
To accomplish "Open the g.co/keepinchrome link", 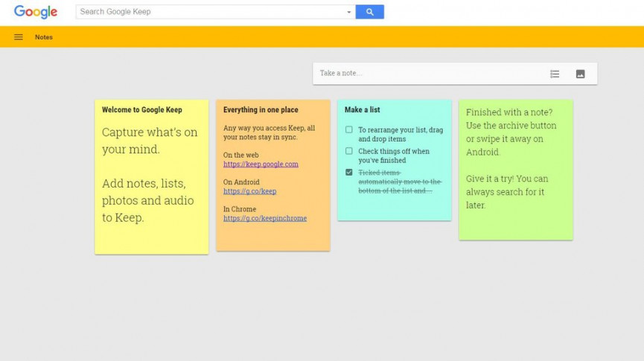I will (x=265, y=218).
